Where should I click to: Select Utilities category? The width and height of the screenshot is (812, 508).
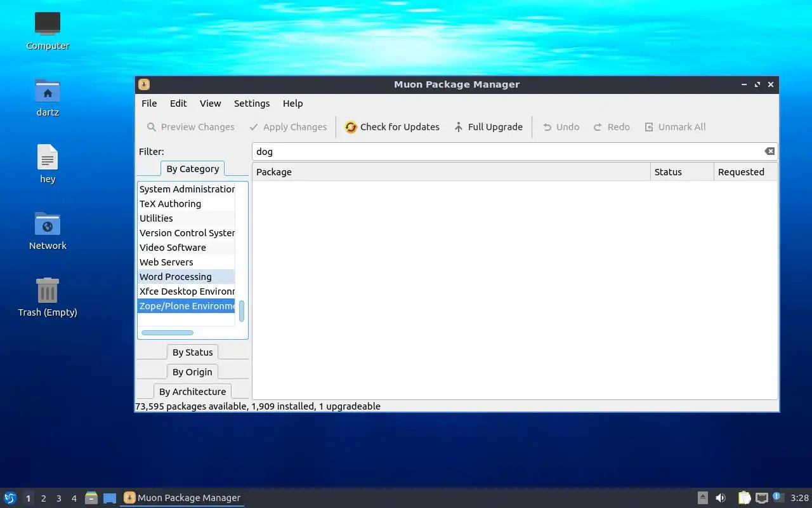point(187,218)
